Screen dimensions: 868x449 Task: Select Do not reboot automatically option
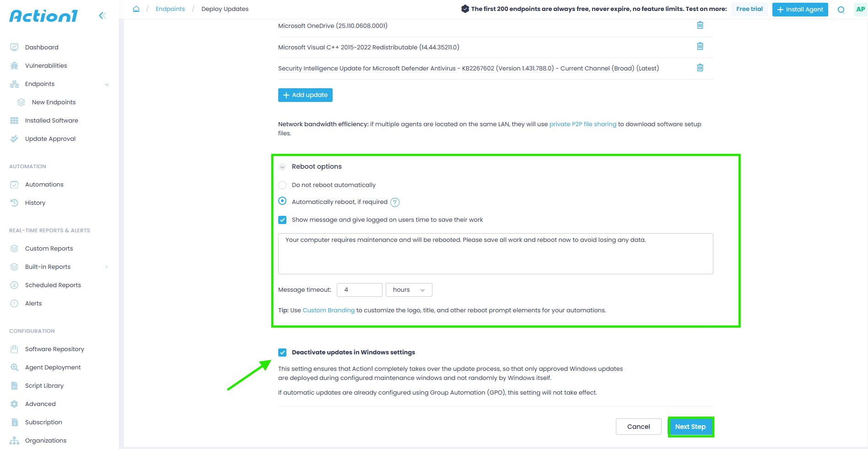click(282, 185)
